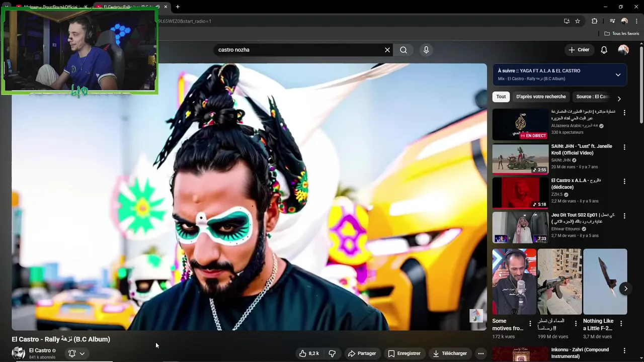Image resolution: width=644 pixels, height=362 pixels.
Task: Open the Elhiwar Ettounsi channel name
Action: point(566,229)
